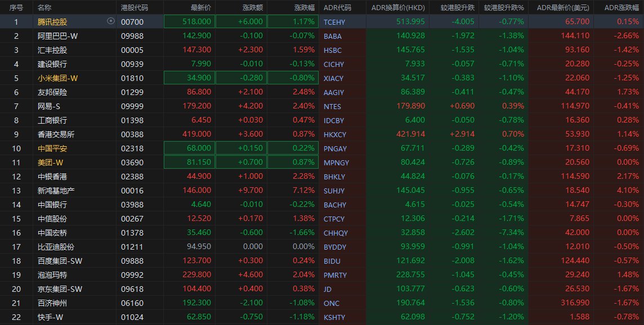Sort by ADR最新价(美元) column header
Screen dimensions: 644x325
coord(563,7)
